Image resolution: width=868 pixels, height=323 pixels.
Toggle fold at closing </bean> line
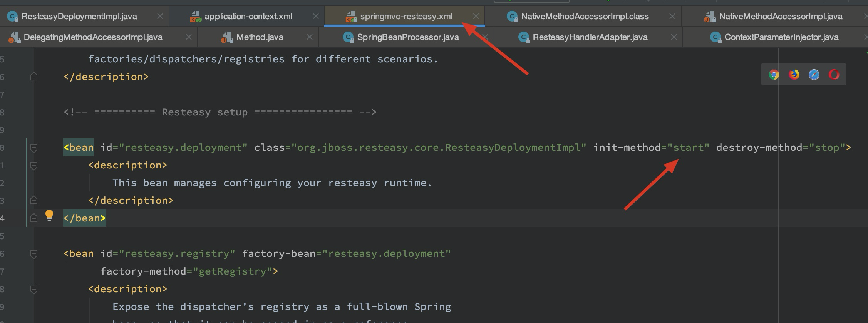click(34, 218)
